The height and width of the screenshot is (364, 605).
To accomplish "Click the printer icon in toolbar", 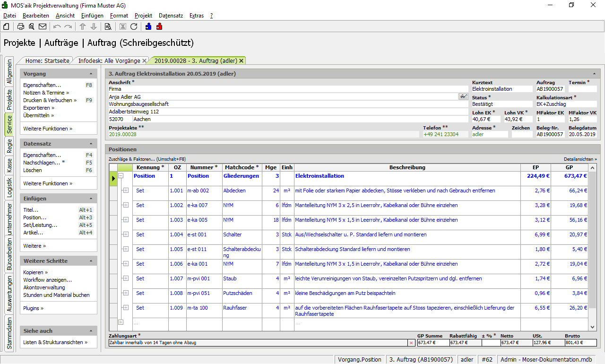I will click(x=21, y=26).
